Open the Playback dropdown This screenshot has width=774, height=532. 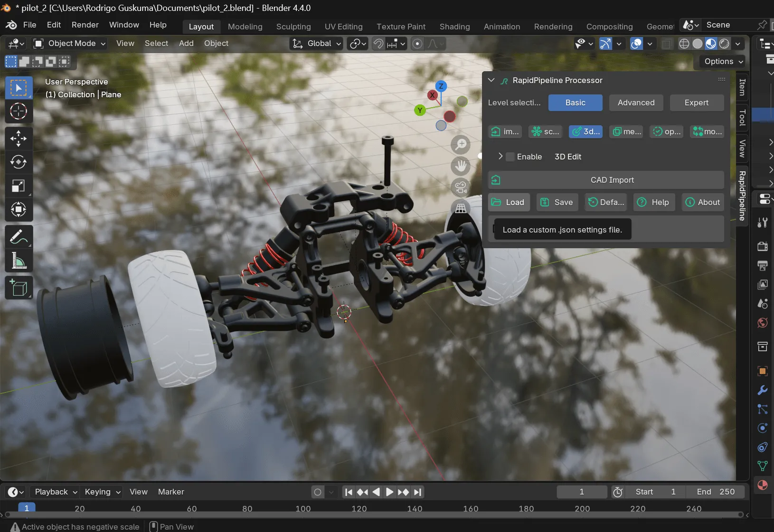(x=56, y=492)
